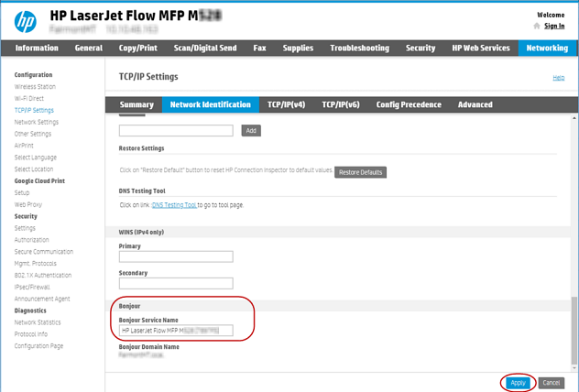Open the DNS Testing Tool link
The width and height of the screenshot is (579, 392).
click(x=174, y=205)
